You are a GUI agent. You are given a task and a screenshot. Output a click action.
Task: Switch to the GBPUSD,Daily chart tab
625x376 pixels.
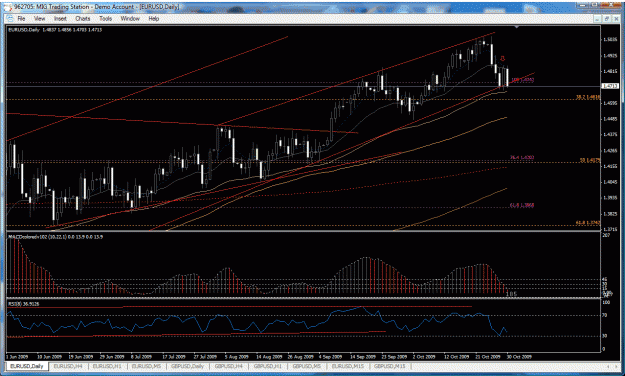pyautogui.click(x=187, y=366)
